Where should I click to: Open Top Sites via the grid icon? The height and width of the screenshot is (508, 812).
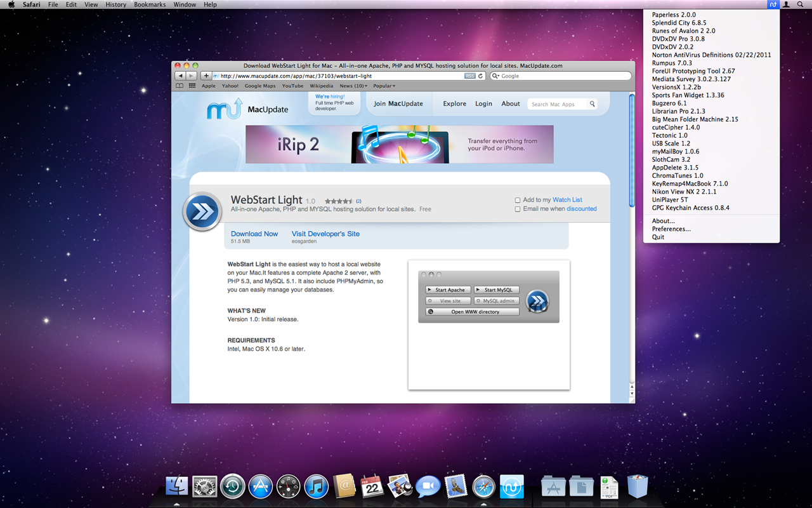[x=192, y=85]
